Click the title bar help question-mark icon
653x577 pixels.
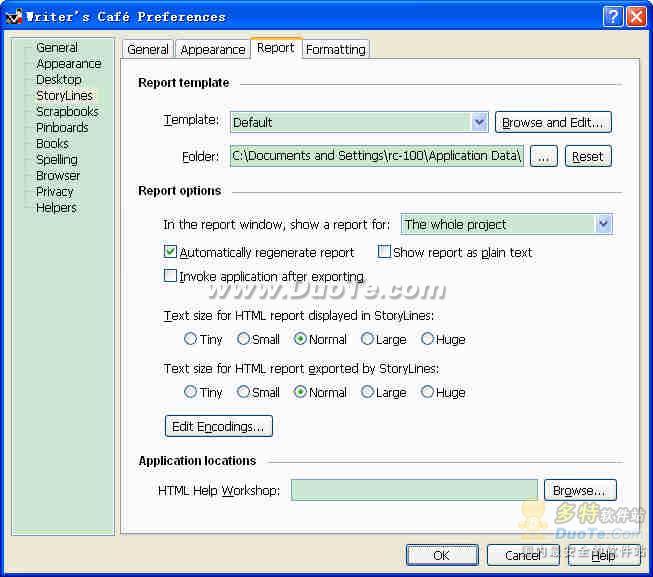tap(613, 17)
